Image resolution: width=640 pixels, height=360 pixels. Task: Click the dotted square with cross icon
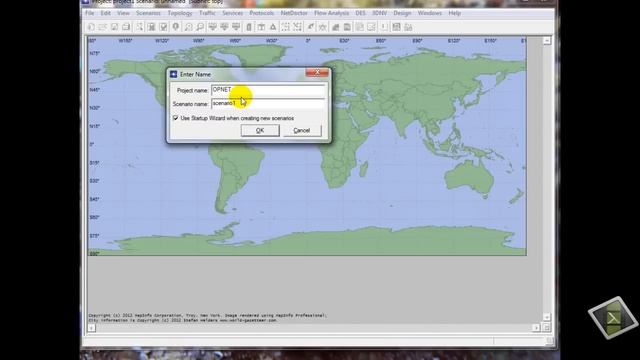click(x=298, y=27)
